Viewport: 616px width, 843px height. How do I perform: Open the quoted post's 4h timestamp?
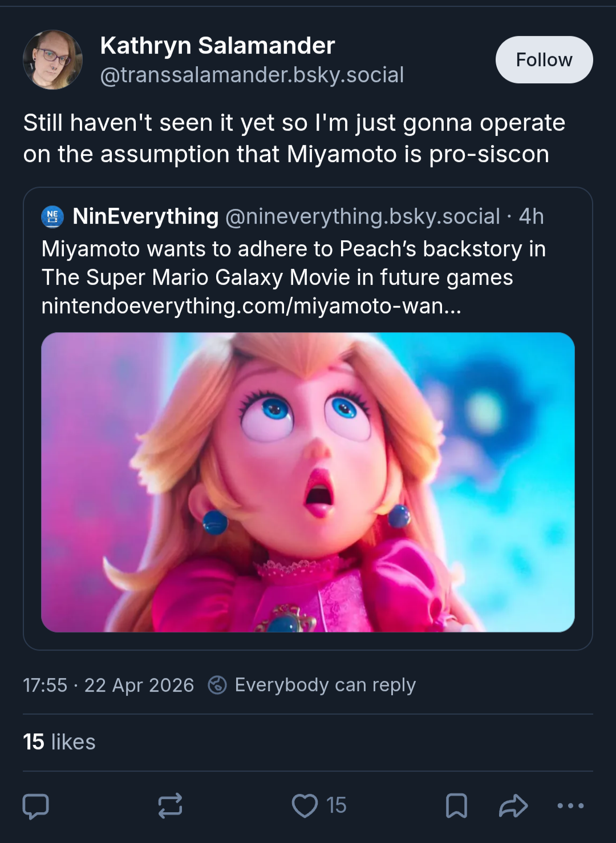tap(531, 216)
